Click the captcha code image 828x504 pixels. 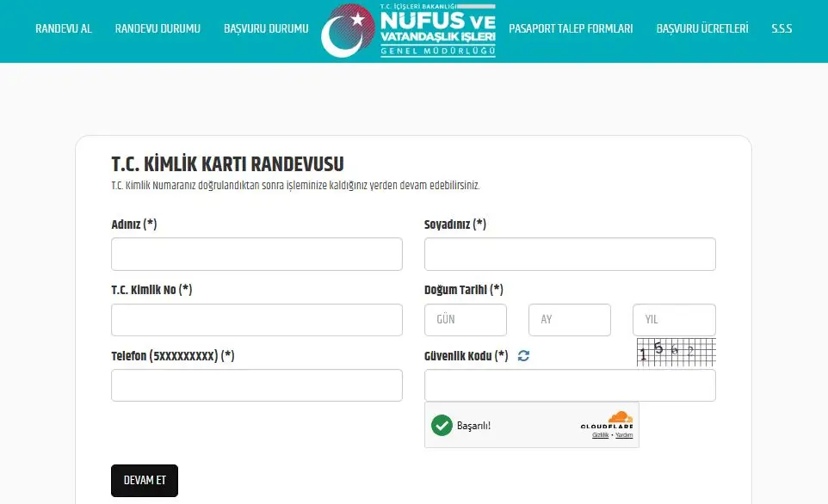677,352
